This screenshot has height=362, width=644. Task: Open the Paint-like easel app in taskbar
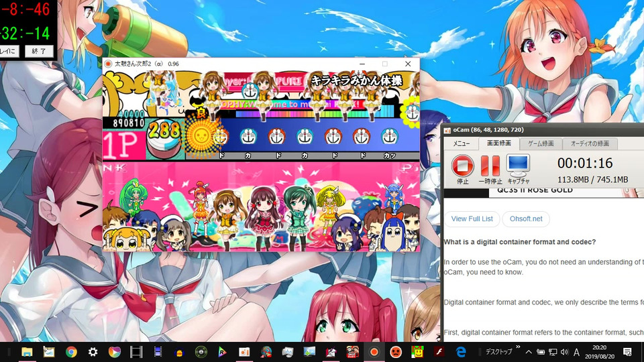point(49,352)
